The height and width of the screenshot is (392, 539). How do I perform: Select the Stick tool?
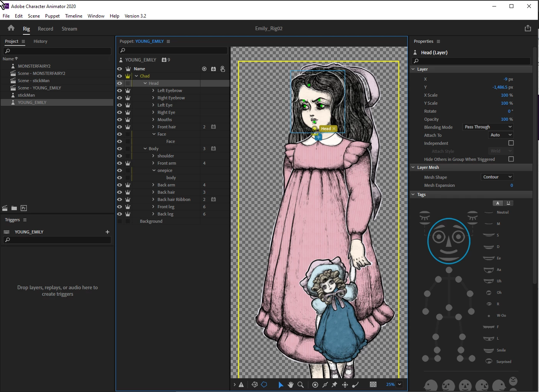[325, 385]
